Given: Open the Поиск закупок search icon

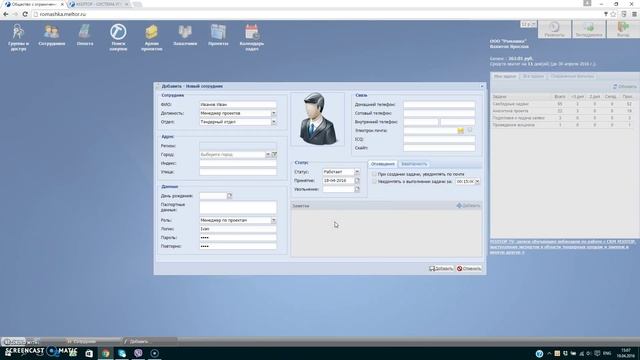Looking at the screenshot, I should click(x=118, y=37).
